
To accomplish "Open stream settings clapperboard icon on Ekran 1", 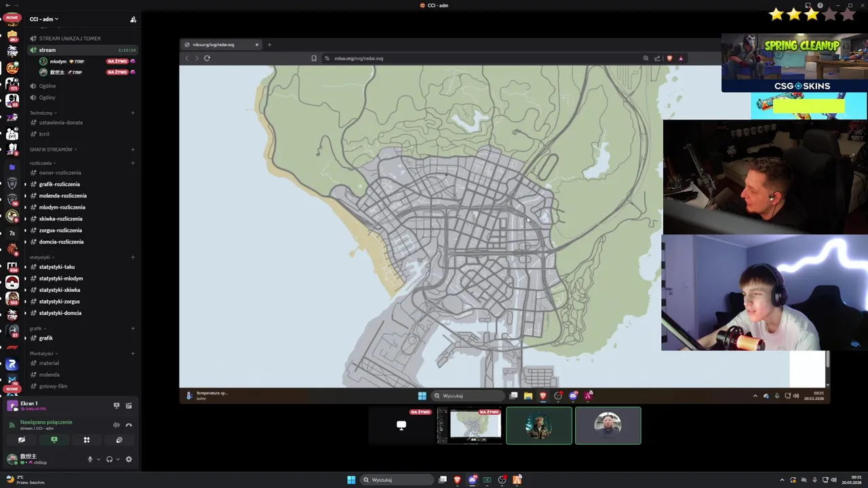I will pos(129,405).
